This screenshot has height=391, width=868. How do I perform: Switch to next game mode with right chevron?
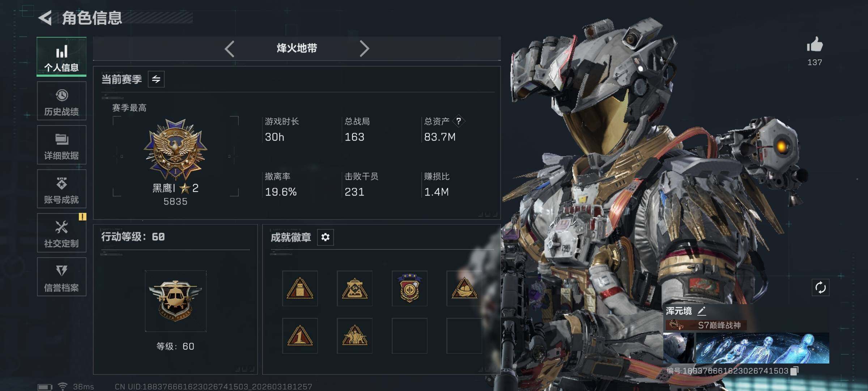coord(364,49)
